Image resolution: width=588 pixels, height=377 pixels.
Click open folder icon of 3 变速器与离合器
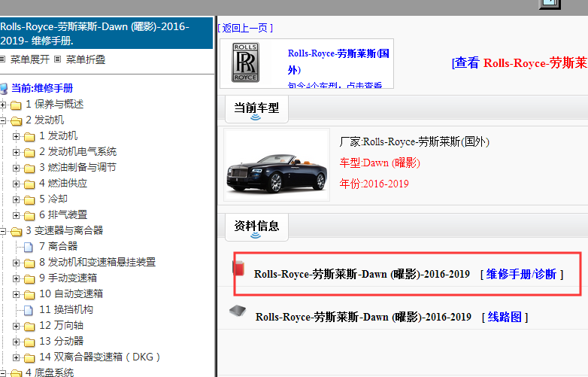(16, 232)
